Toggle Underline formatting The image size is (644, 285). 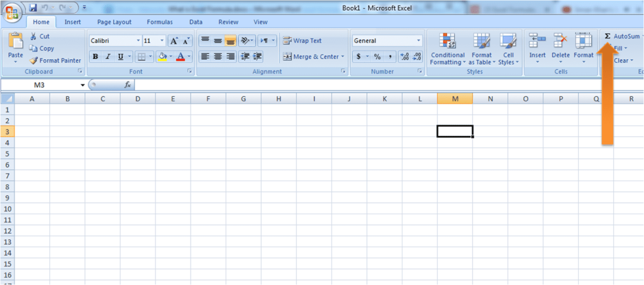click(120, 57)
